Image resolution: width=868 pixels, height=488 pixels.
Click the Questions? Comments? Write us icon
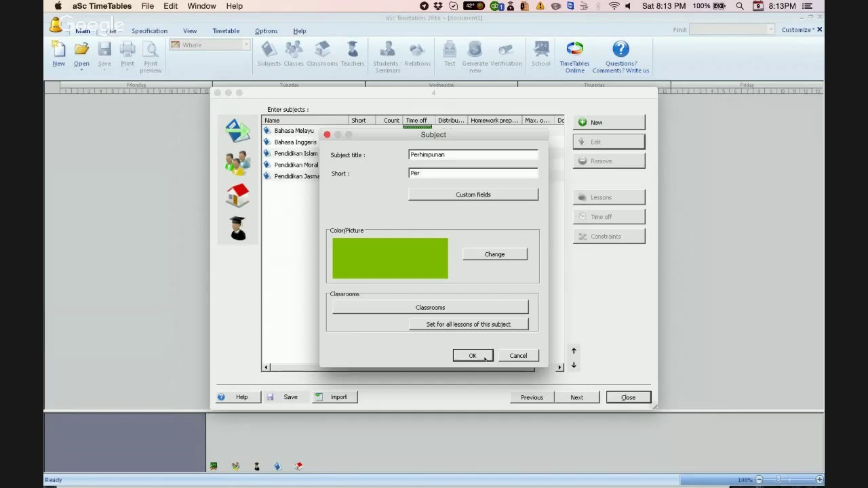click(620, 57)
